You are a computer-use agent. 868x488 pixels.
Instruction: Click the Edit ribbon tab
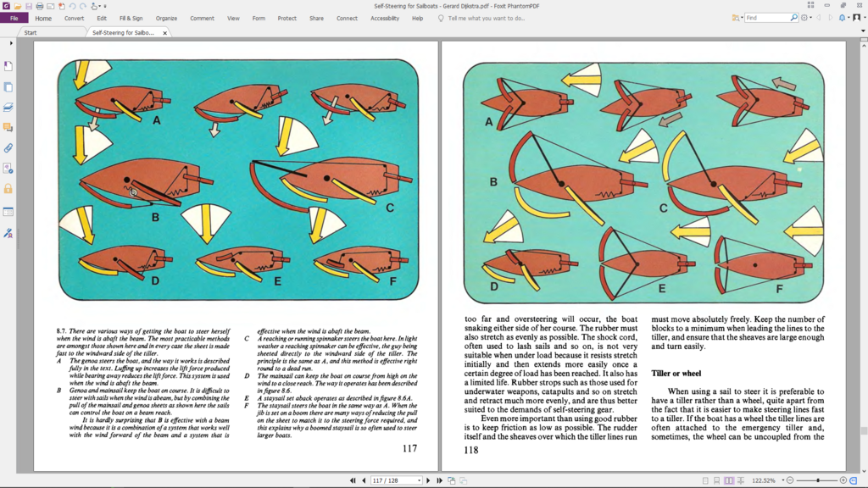tap(102, 19)
